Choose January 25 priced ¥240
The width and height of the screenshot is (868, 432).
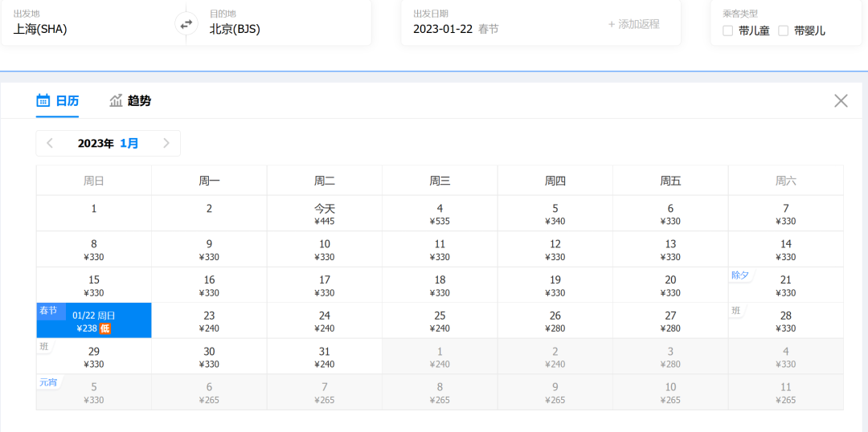[x=440, y=320]
